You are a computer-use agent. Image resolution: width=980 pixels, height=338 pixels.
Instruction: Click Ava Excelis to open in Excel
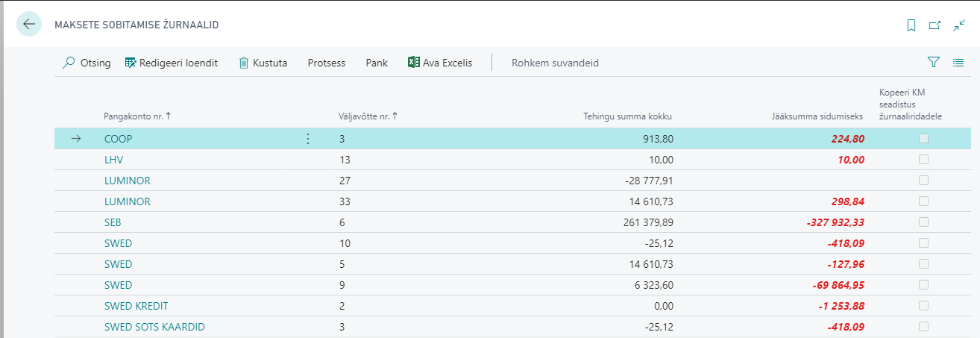(440, 63)
